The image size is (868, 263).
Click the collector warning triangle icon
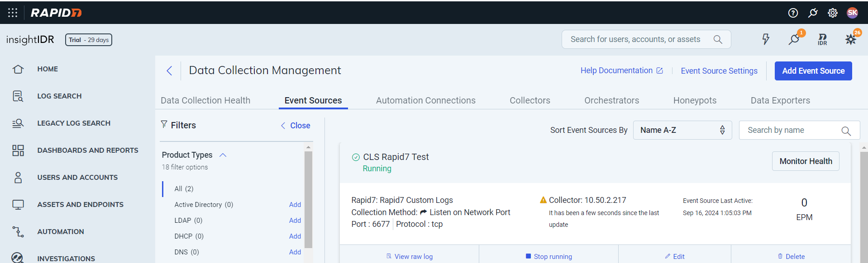click(543, 200)
